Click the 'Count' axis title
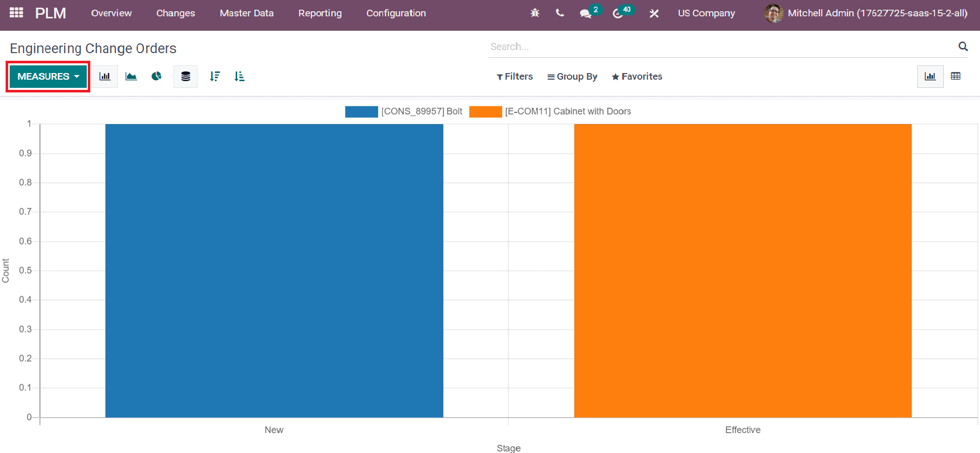The width and height of the screenshot is (980, 453). (x=6, y=271)
